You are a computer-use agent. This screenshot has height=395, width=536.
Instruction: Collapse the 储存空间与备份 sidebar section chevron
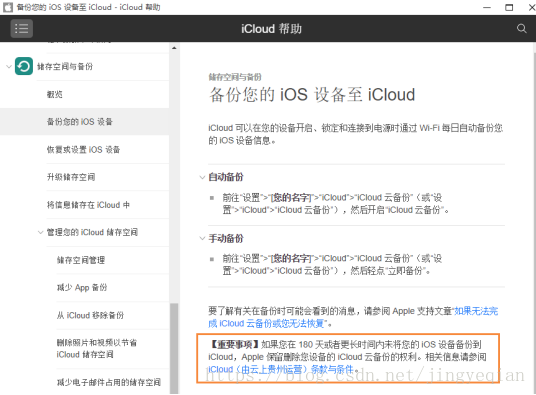coord(9,66)
